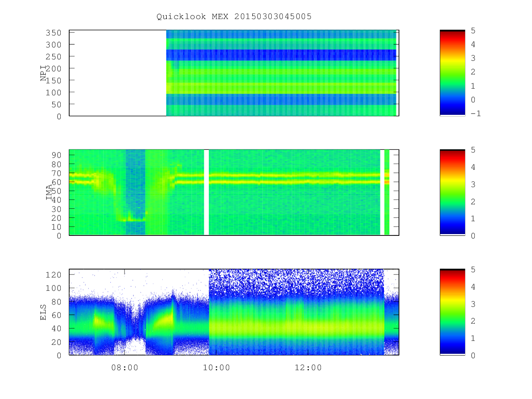
Task: Click the 0 label on ELS color bar
Action: [x=473, y=355]
